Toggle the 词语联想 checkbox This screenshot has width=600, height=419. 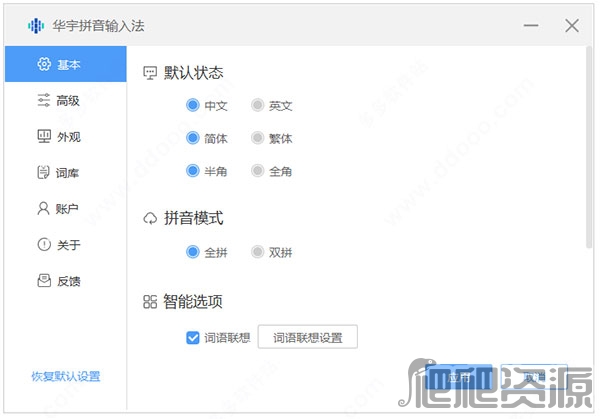pos(192,337)
